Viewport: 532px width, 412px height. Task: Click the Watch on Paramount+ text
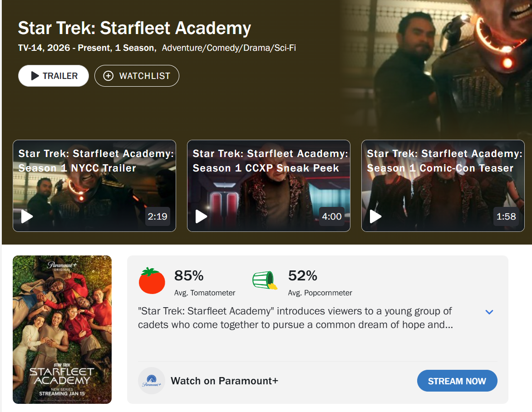[224, 381]
